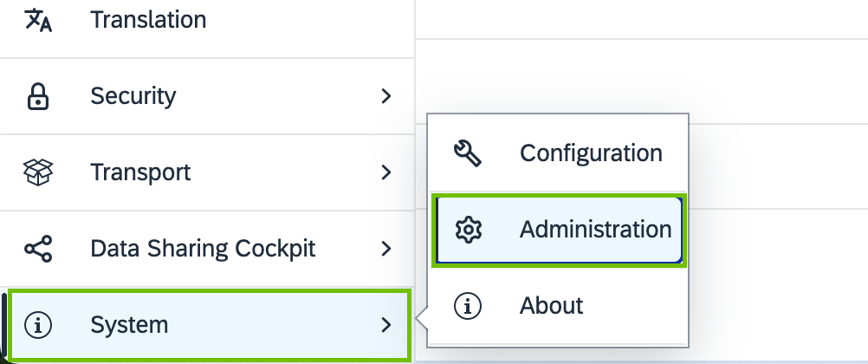
Task: Select the System menu label
Action: tap(129, 325)
